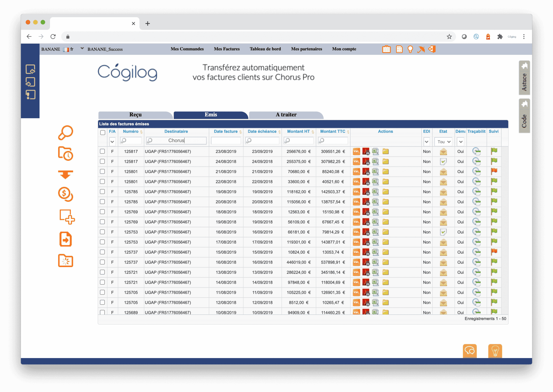This screenshot has width=553, height=392.
Task: Click the orange beach umbrella icon
Action: tap(421, 49)
